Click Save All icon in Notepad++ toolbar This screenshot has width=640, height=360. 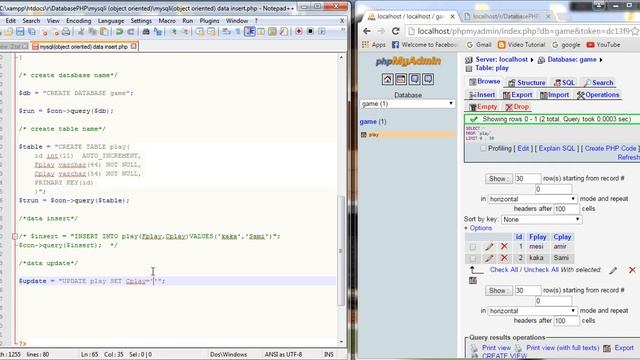pyautogui.click(x=31, y=31)
